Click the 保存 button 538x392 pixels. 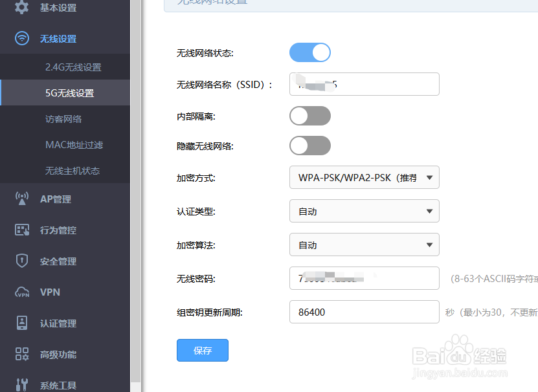pyautogui.click(x=203, y=350)
